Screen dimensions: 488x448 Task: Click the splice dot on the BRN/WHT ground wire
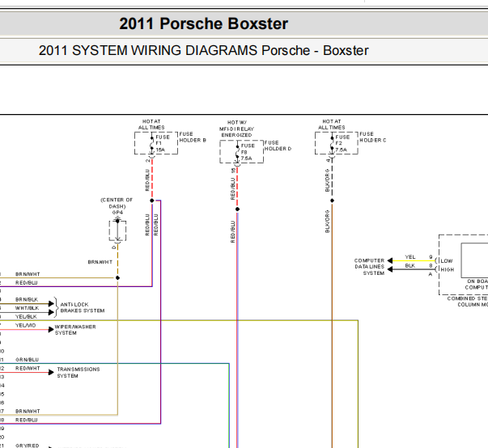117,277
